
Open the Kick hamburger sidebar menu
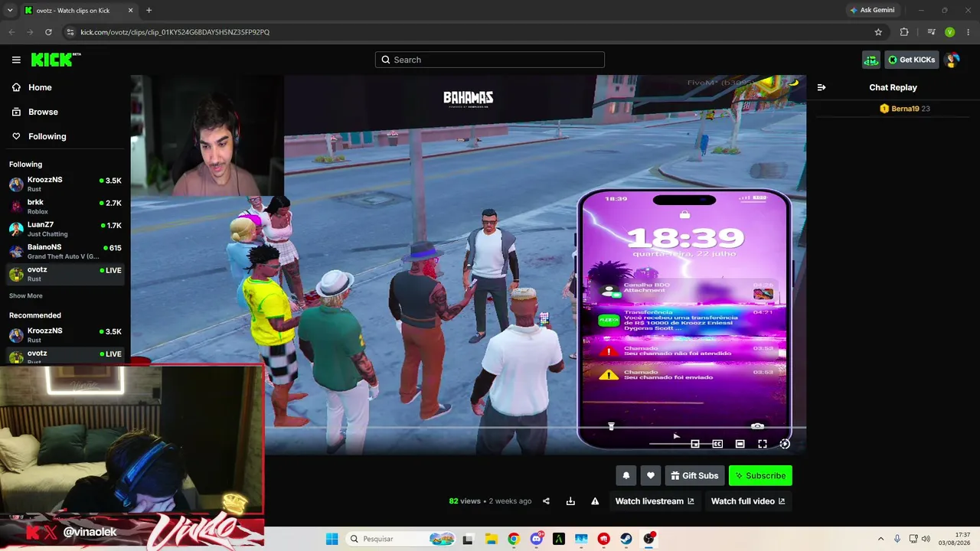point(16,60)
